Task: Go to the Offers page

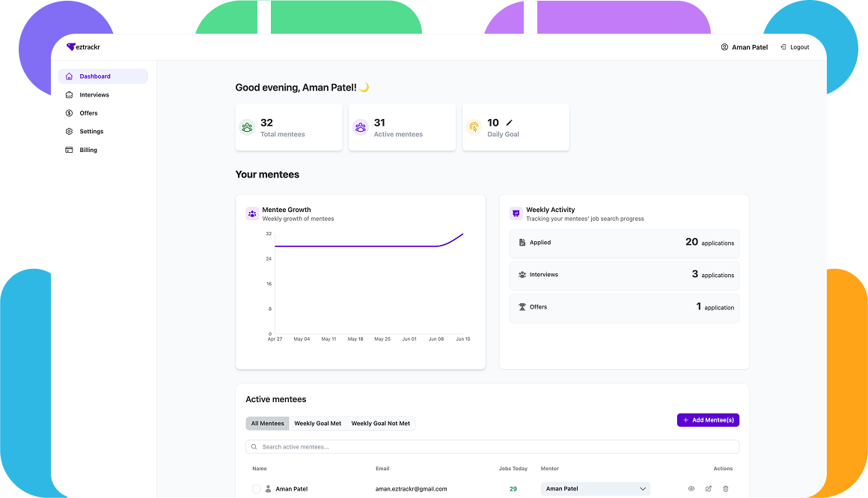Action: pyautogui.click(x=103, y=113)
